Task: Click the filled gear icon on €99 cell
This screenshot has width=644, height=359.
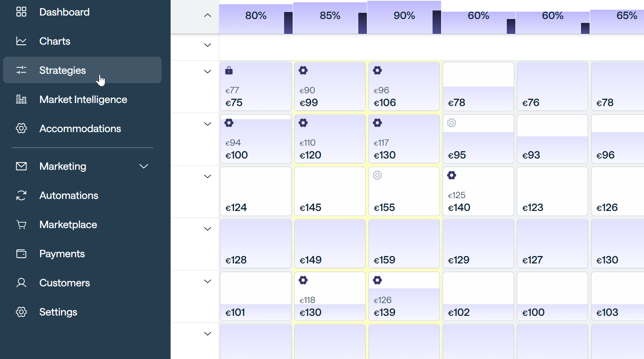Action: (x=303, y=70)
